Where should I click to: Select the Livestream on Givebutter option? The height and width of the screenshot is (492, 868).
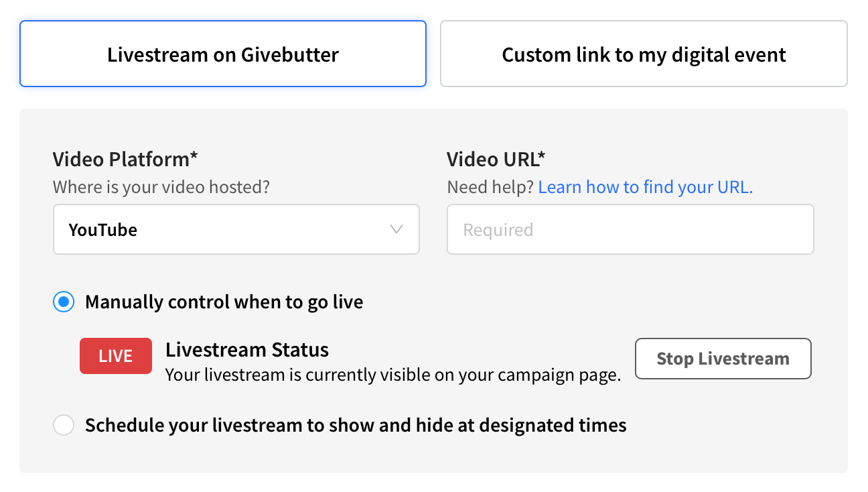(x=223, y=54)
